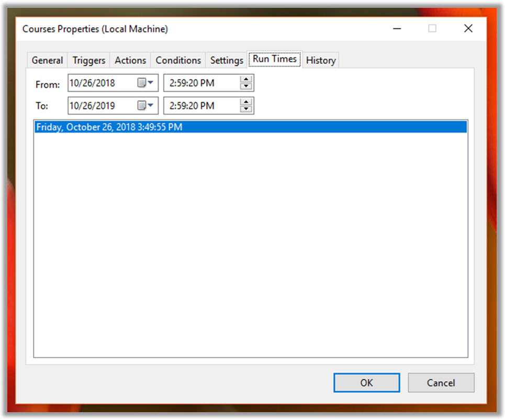Open the From date calendar dropdown
Screen dimensions: 505x420
(x=145, y=83)
